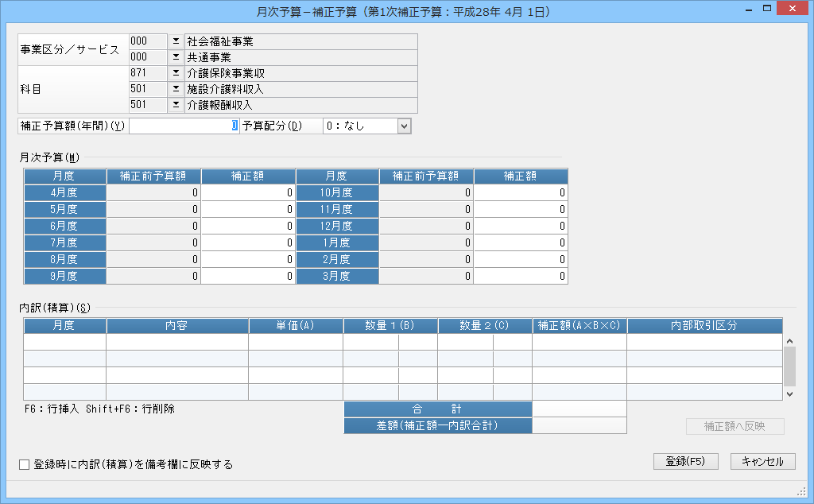This screenshot has height=504, width=814.
Task: Click first row 内容 cell in 内訳 table
Action: pyautogui.click(x=177, y=342)
